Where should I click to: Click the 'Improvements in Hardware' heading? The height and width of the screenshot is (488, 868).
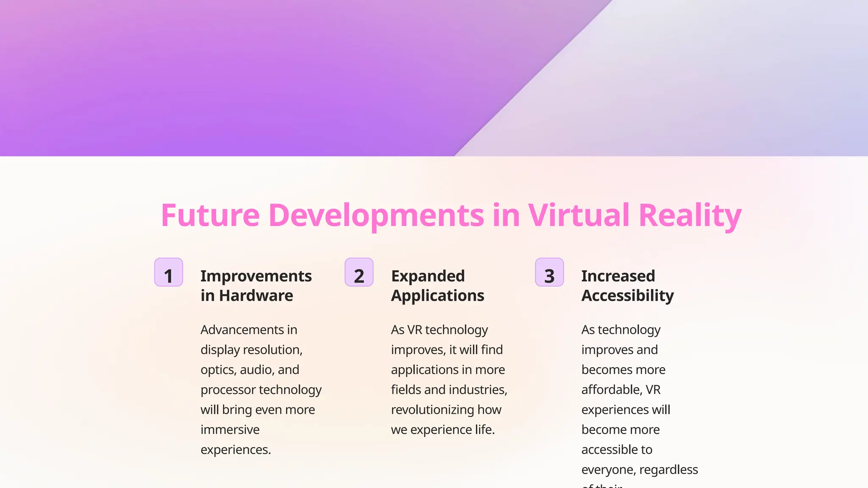[256, 286]
